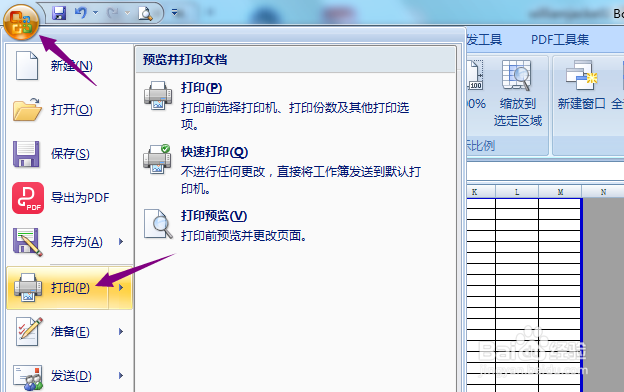Open the Undo history dropdown arrow
The image size is (624, 392).
[96, 13]
